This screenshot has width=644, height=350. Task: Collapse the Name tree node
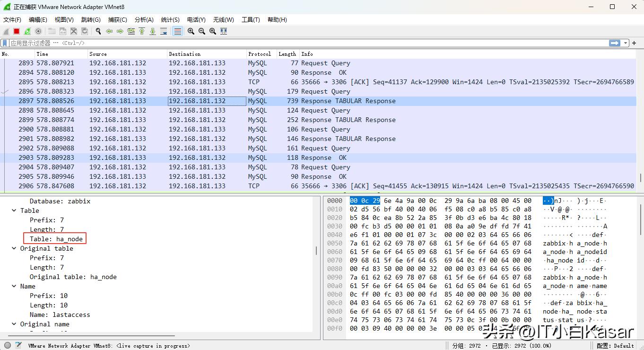click(14, 286)
